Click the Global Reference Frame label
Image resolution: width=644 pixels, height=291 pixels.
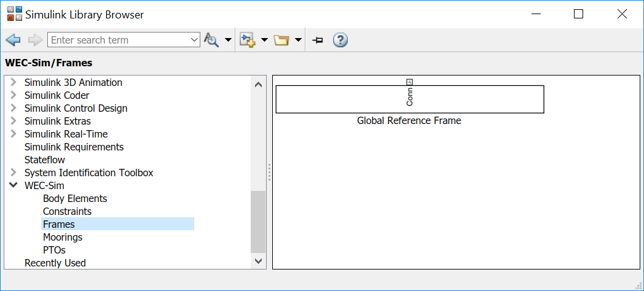tap(409, 121)
